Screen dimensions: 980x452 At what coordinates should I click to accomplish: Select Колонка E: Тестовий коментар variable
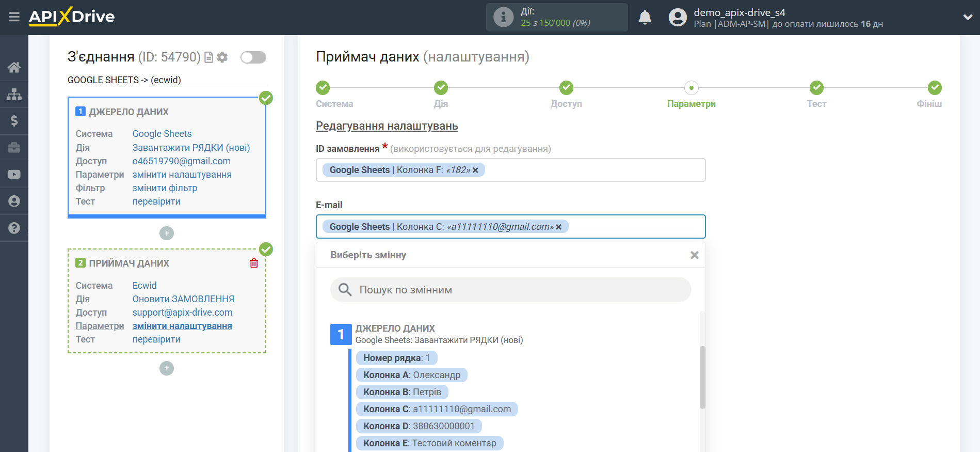[429, 443]
